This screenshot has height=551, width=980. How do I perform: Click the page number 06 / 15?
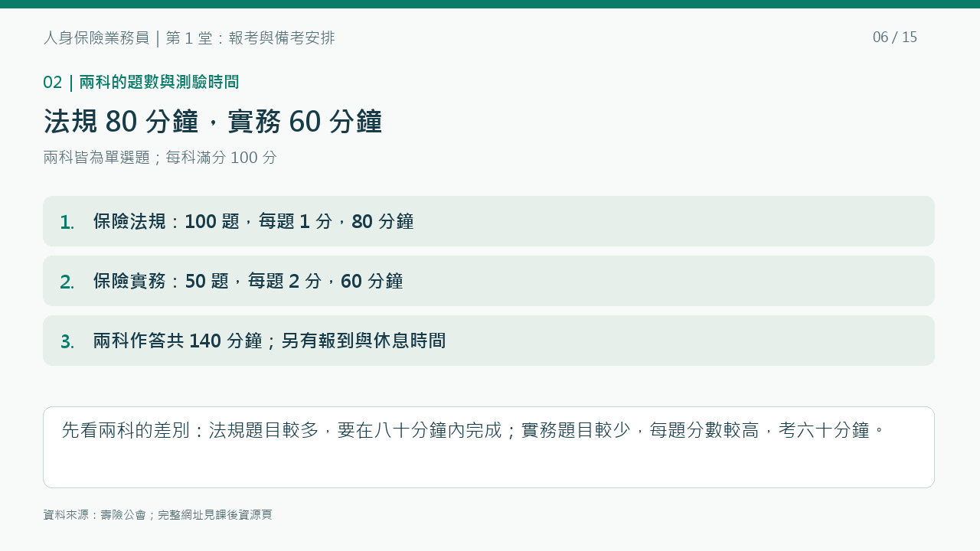tap(895, 37)
